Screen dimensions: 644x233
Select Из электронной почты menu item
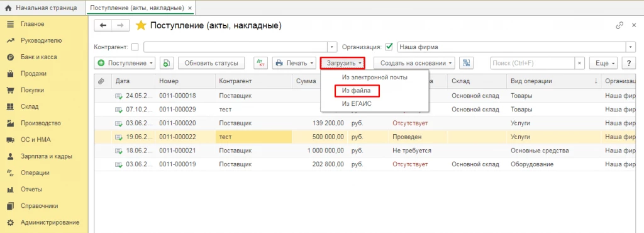point(375,77)
